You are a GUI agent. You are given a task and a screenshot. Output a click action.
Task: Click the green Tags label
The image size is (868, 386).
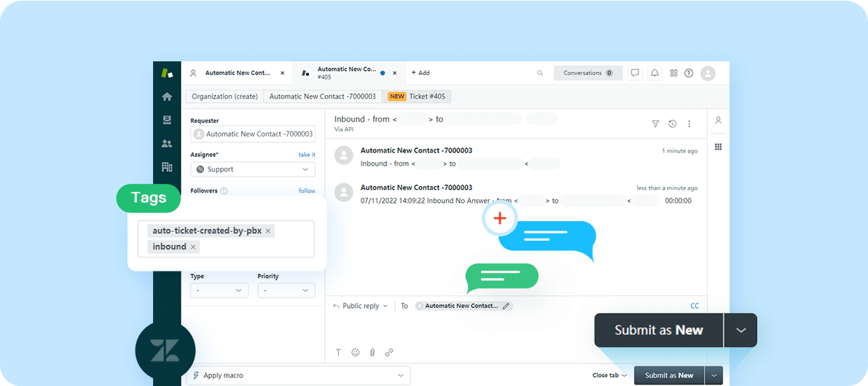(x=149, y=198)
